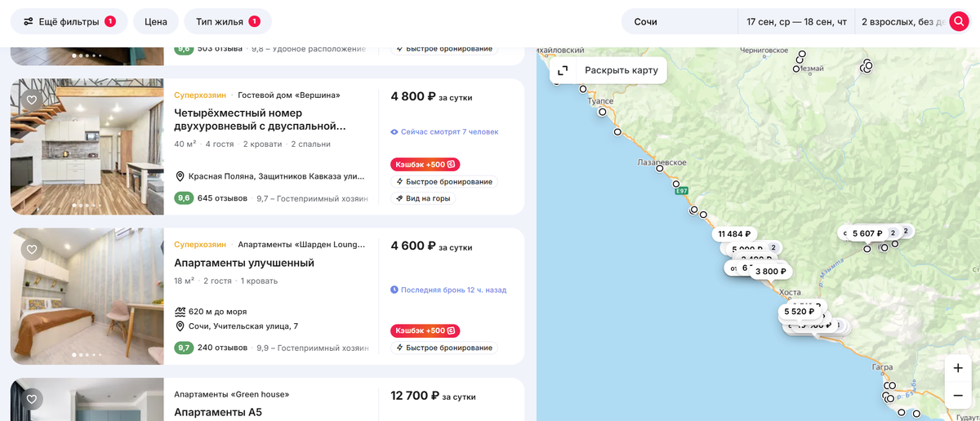Open the Тип жилья filter
This screenshot has width=980, height=421.
point(228,21)
